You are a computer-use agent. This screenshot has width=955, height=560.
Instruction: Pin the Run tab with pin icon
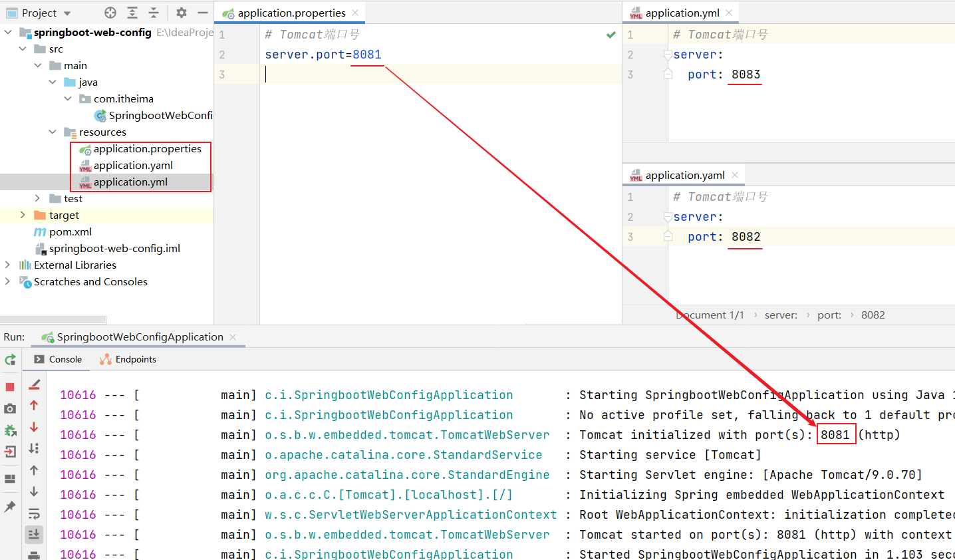tap(10, 507)
